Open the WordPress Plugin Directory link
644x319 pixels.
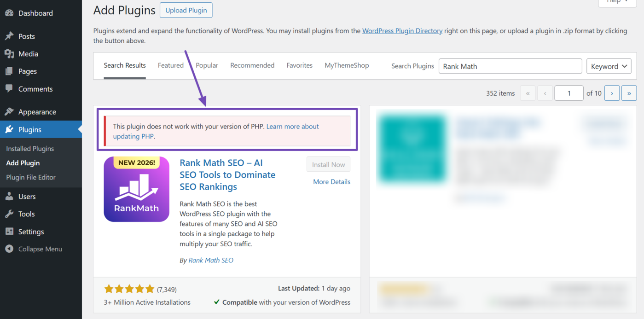coord(402,31)
